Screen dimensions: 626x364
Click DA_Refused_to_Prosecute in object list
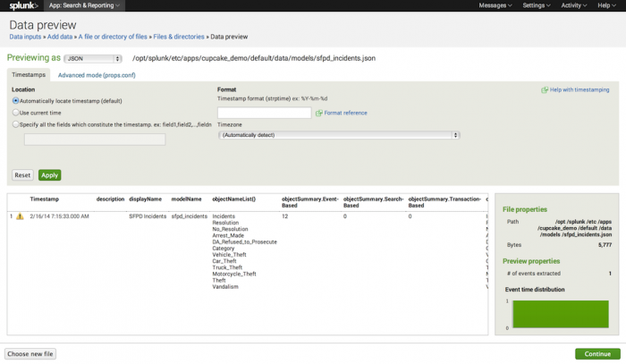[x=244, y=241]
